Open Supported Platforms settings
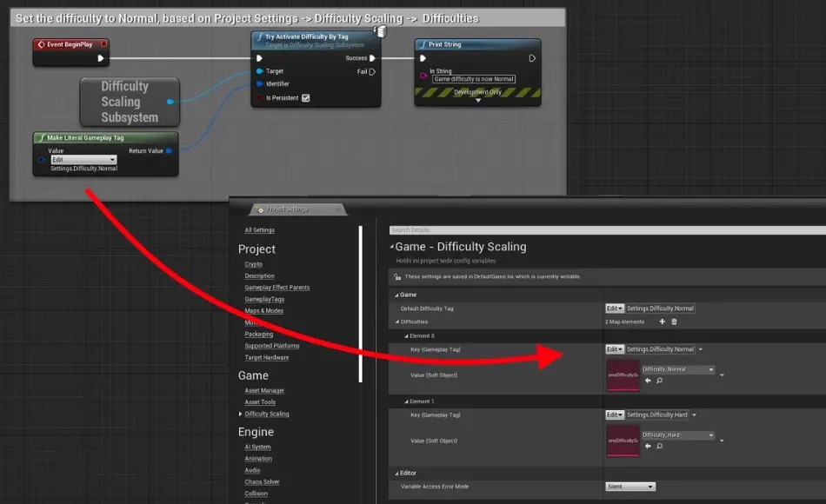 (272, 346)
